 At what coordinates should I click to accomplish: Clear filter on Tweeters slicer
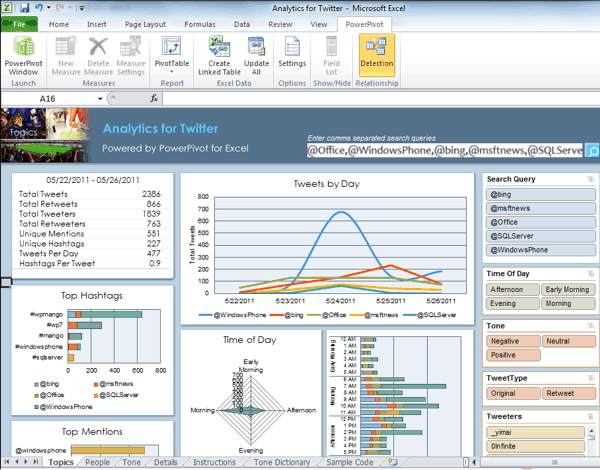tap(591, 416)
